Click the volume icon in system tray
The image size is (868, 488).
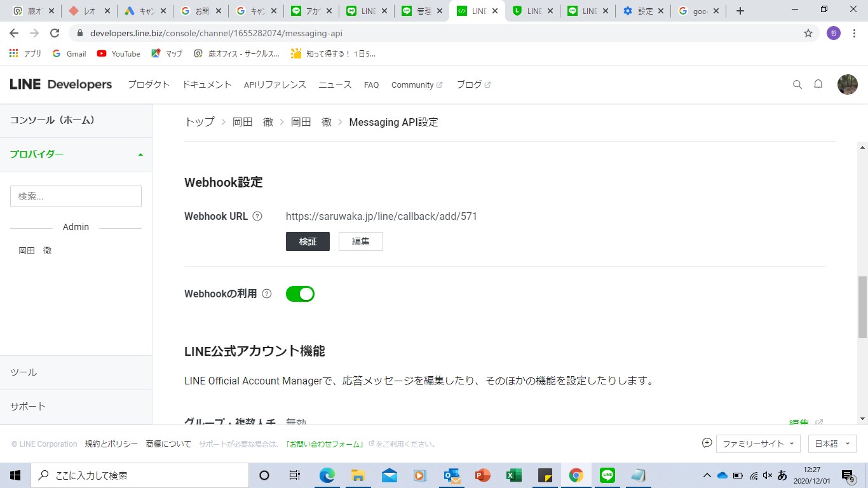(x=768, y=475)
